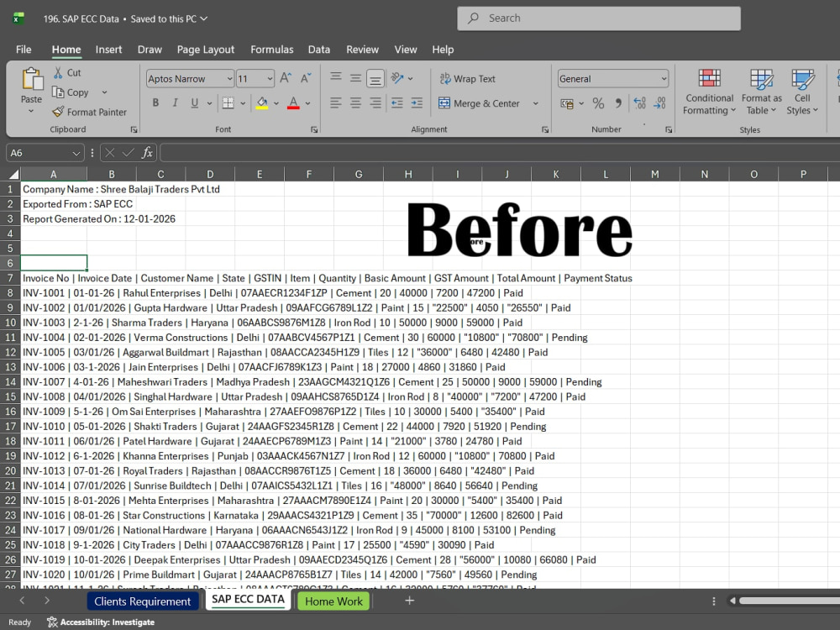840x630 pixels.
Task: Toggle Underline formatting
Action: (x=195, y=102)
